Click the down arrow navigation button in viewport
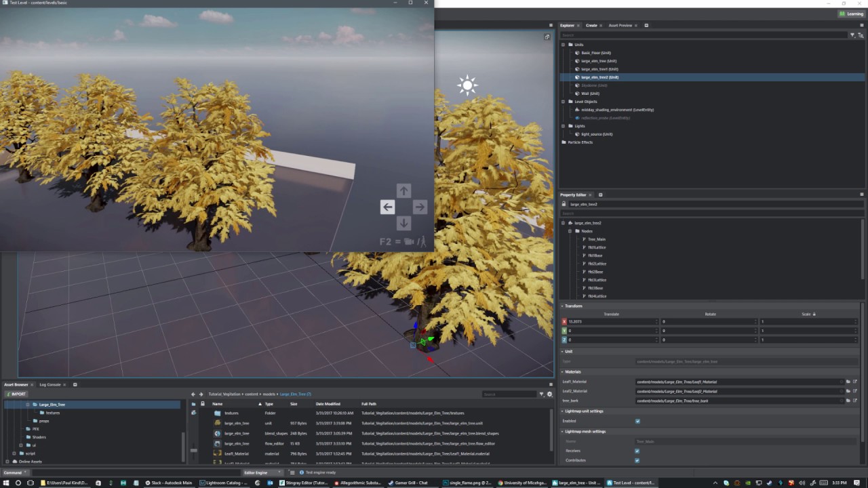868x488 pixels. [x=403, y=223]
